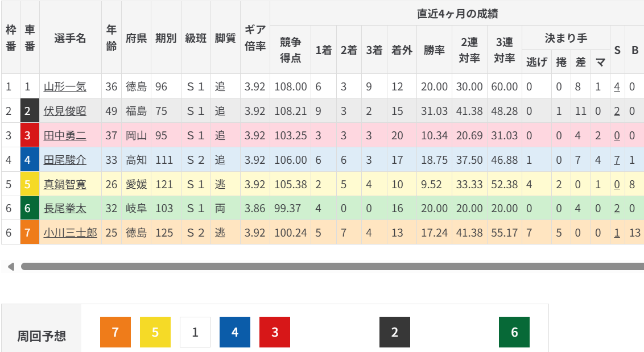
Task: Click left scroll arrow below the table
Action: 10,266
